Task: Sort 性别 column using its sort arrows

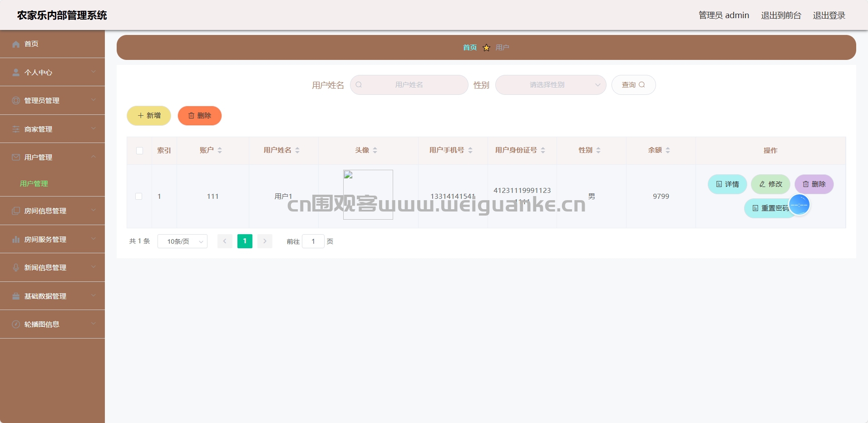Action: click(x=598, y=150)
